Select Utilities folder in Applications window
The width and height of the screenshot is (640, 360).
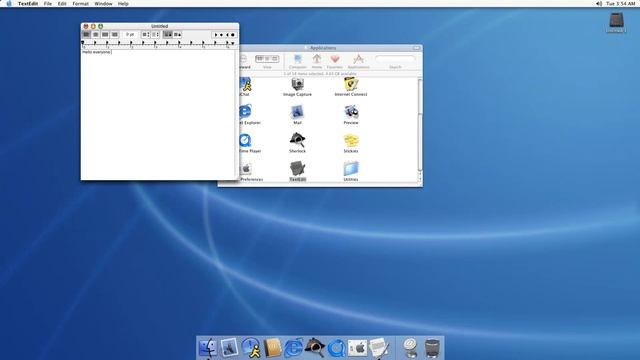[351, 171]
